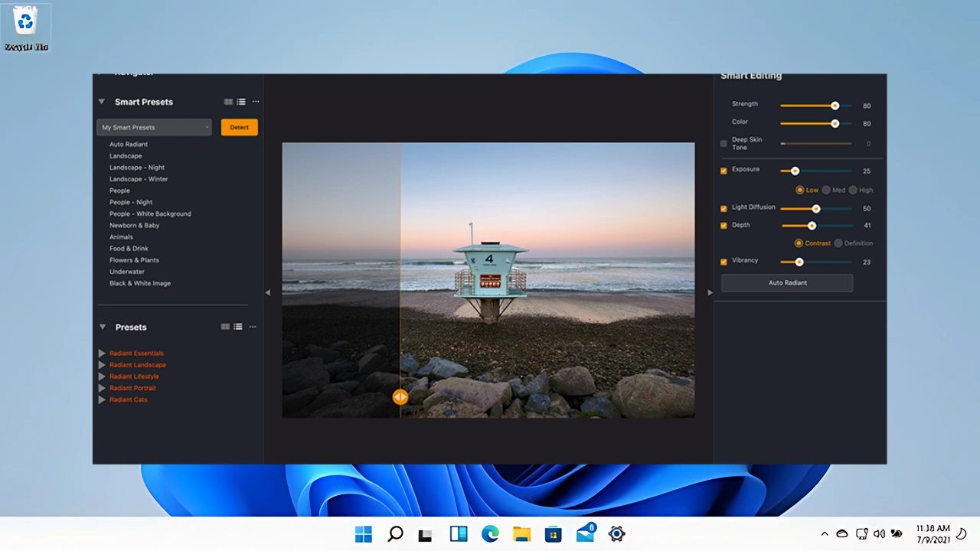Click the Exposure slider handle

click(x=795, y=171)
